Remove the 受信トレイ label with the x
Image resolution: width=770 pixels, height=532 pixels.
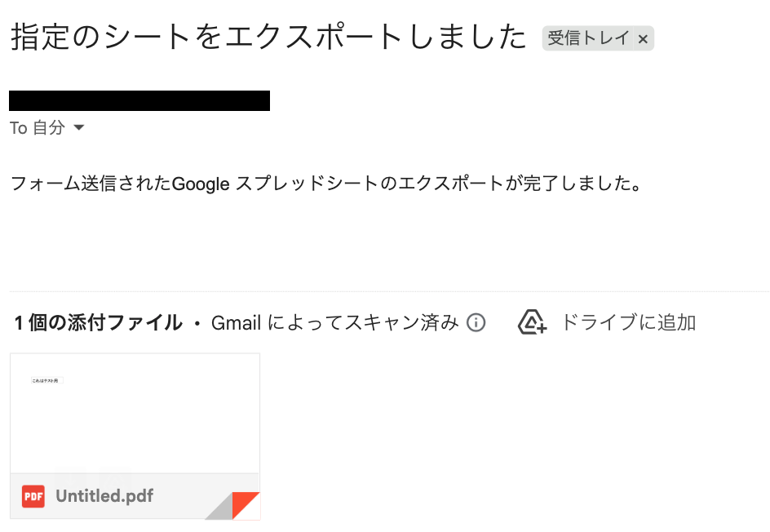click(x=643, y=39)
